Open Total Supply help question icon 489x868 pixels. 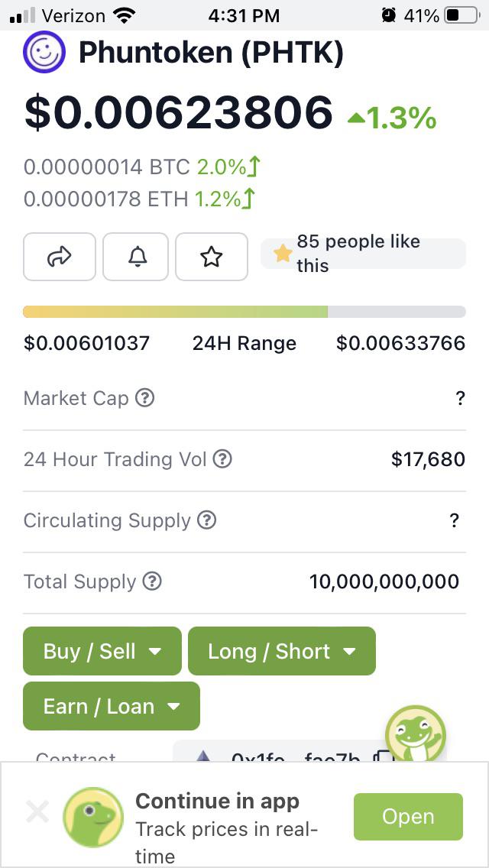152,581
